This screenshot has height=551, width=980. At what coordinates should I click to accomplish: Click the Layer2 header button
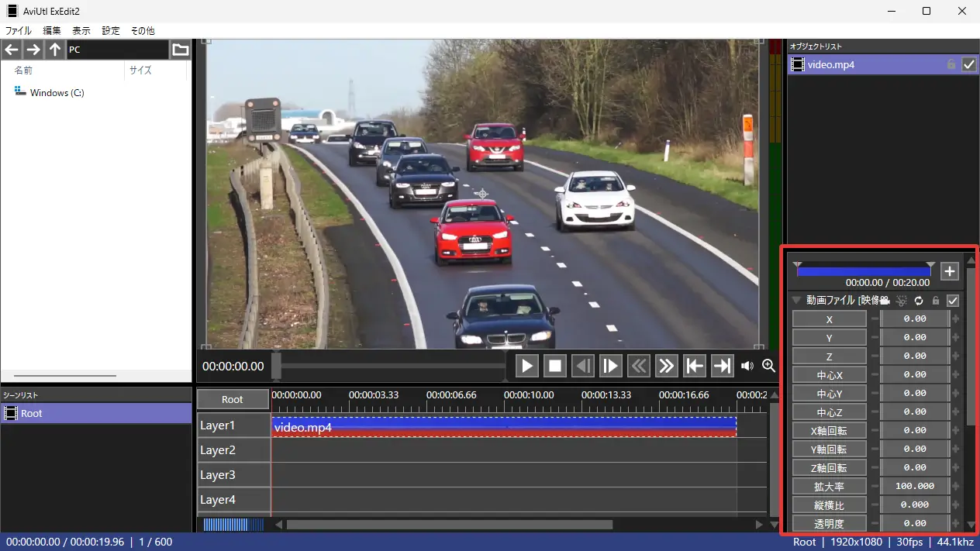click(x=233, y=450)
